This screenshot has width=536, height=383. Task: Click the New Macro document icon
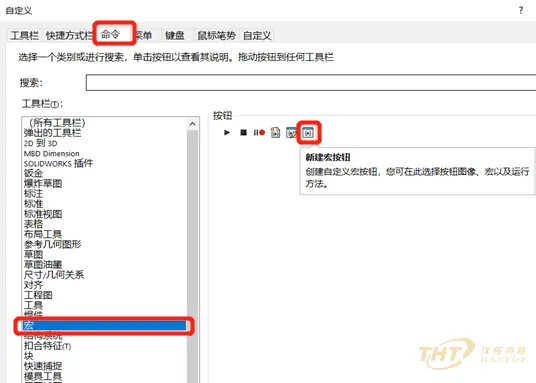[x=275, y=132]
